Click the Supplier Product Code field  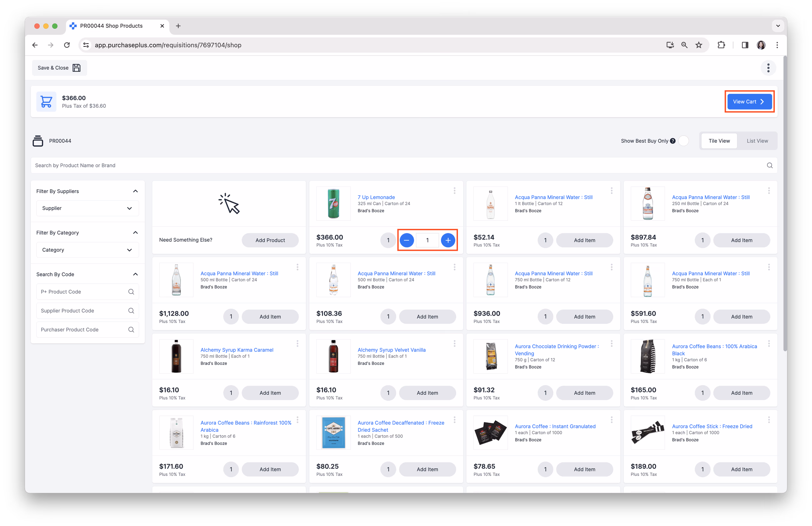click(x=87, y=311)
